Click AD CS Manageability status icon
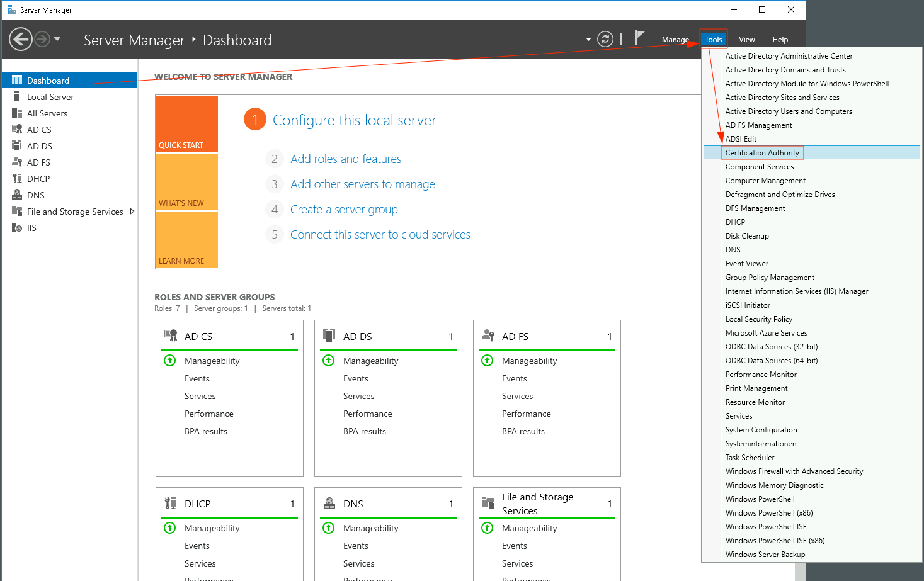 170,361
